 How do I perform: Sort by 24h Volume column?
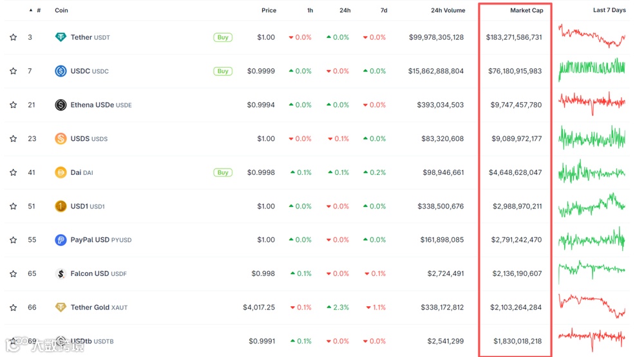click(448, 10)
